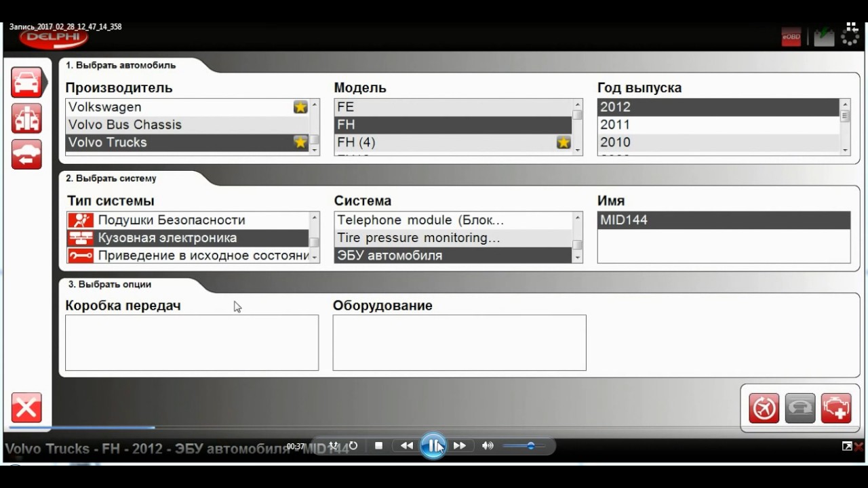Open the heavy duty vehicles sidebar icon

click(x=26, y=119)
